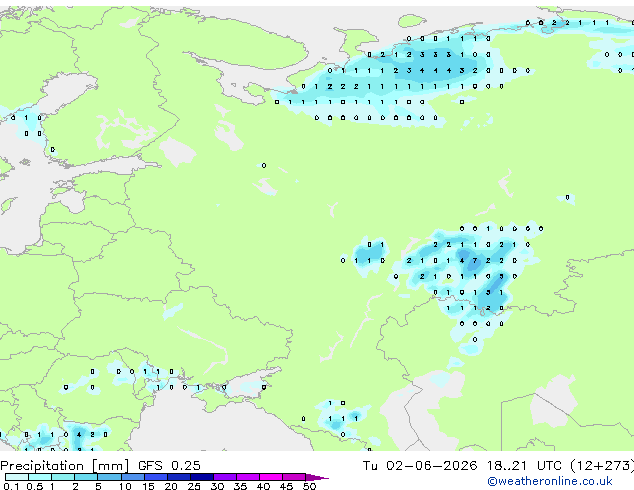Click the '35' legend scale label
634x490 pixels.
point(240,486)
